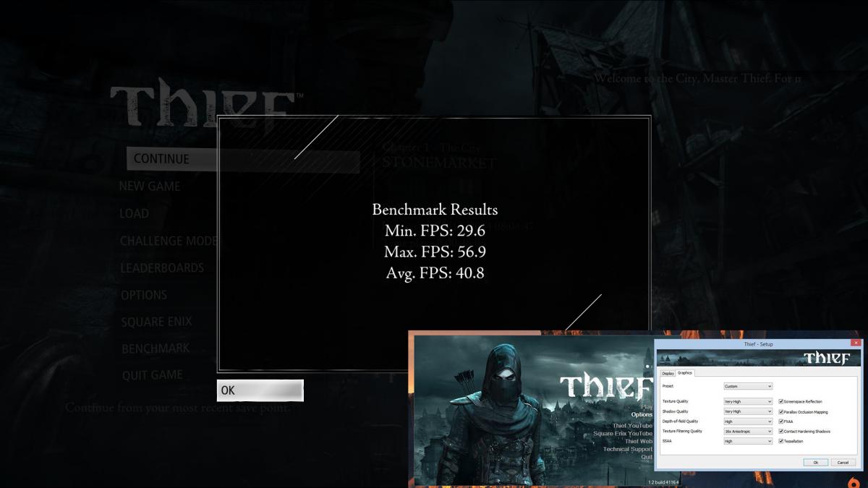Open the Square Enix YouTube launcher link
Image resolution: width=868 pixels, height=488 pixels.
[x=623, y=434]
